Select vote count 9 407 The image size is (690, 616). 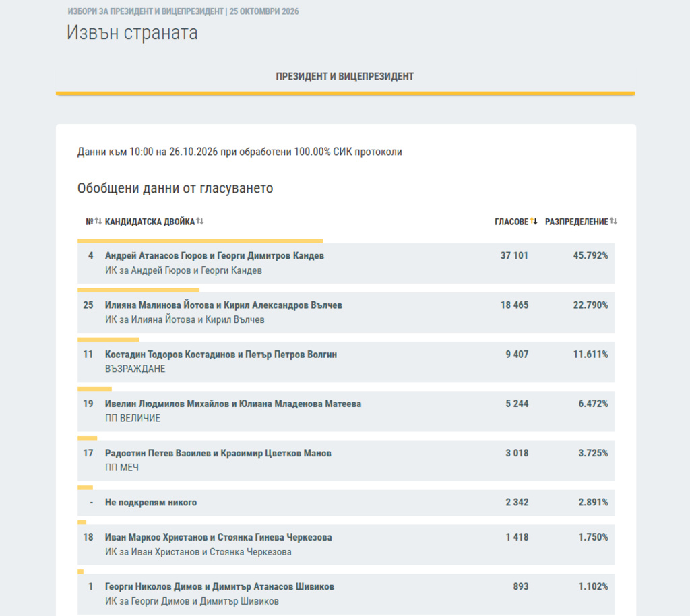tap(517, 355)
